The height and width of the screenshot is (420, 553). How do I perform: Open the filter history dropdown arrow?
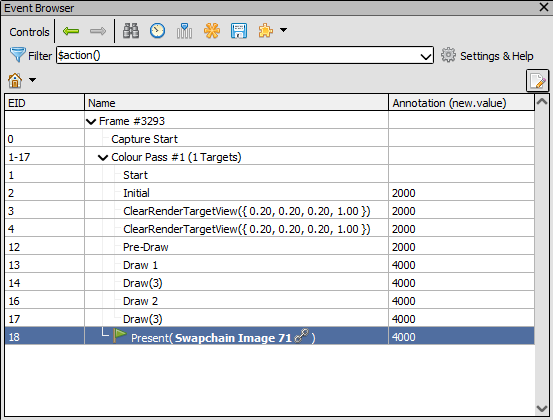click(426, 56)
